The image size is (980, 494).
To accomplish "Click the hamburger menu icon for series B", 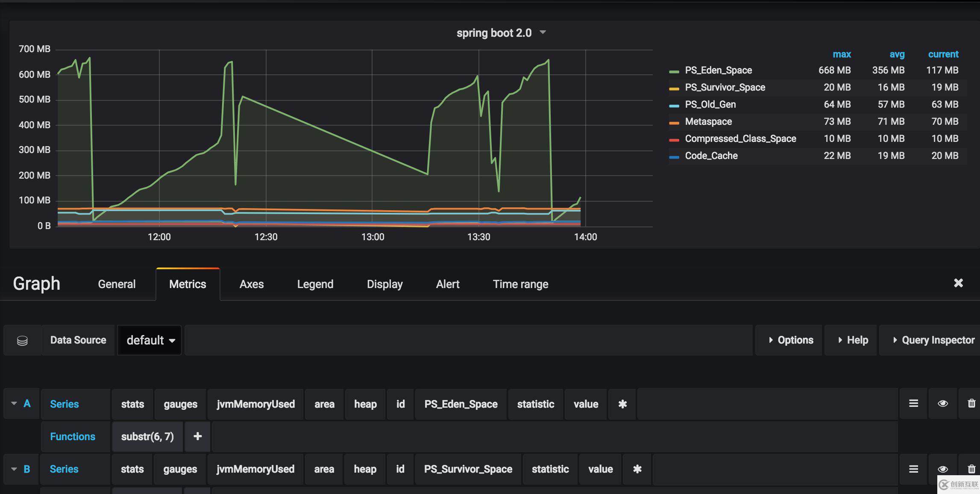I will point(913,469).
